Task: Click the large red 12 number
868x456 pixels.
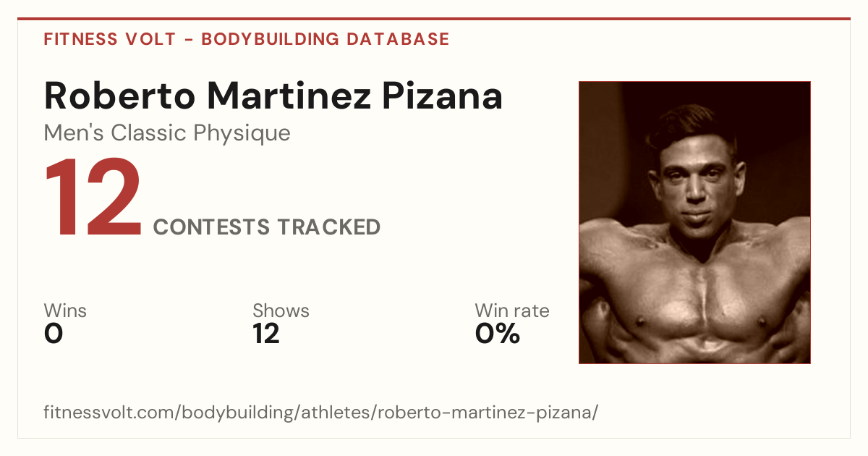Action: [x=93, y=200]
